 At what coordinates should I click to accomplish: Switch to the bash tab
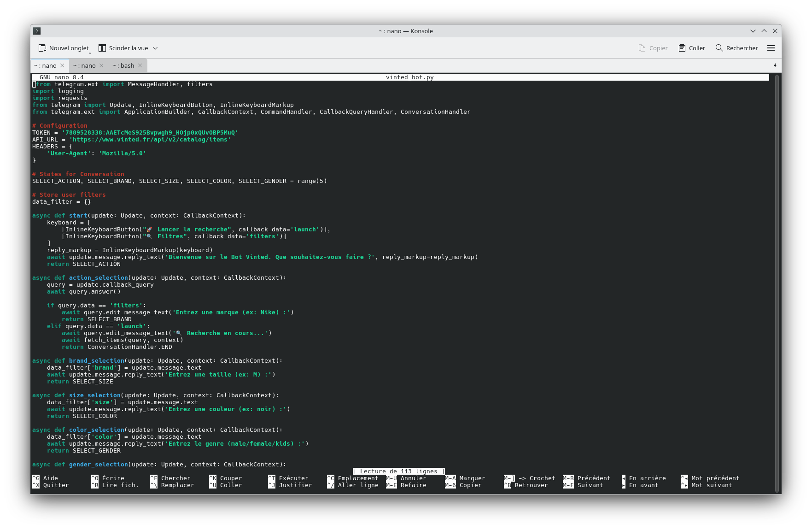pyautogui.click(x=123, y=65)
